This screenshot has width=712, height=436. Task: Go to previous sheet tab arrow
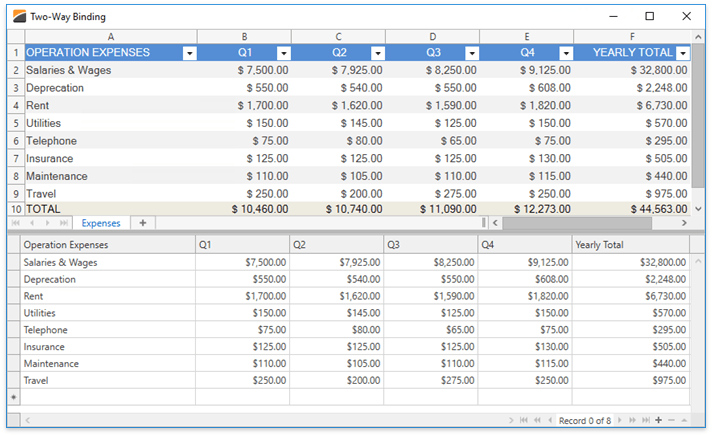click(32, 223)
